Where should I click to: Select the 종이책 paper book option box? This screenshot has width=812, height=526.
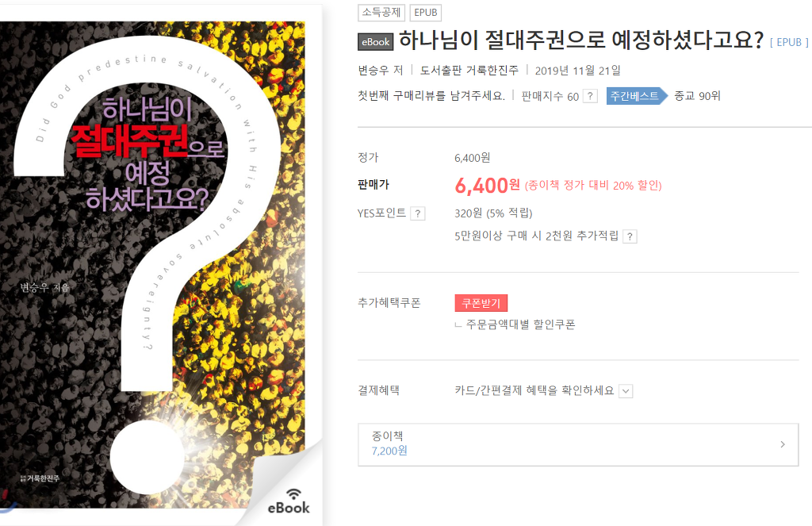(x=578, y=444)
